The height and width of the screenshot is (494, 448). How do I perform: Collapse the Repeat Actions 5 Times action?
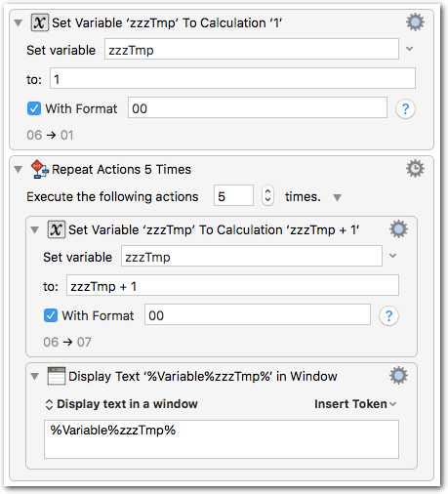(19, 169)
